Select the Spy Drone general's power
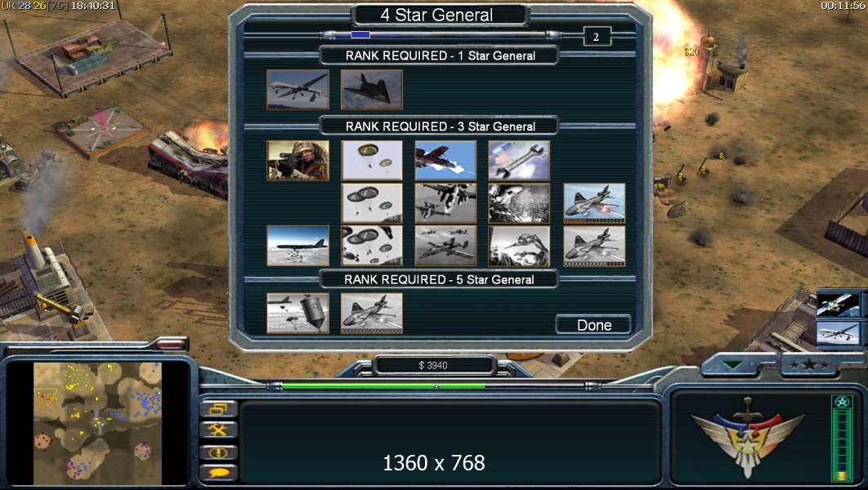 pos(298,89)
